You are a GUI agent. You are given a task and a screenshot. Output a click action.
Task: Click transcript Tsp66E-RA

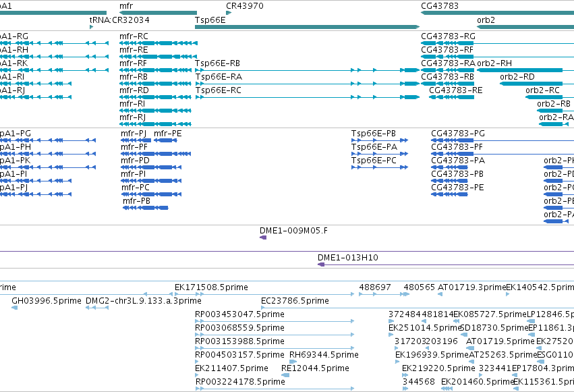point(307,84)
